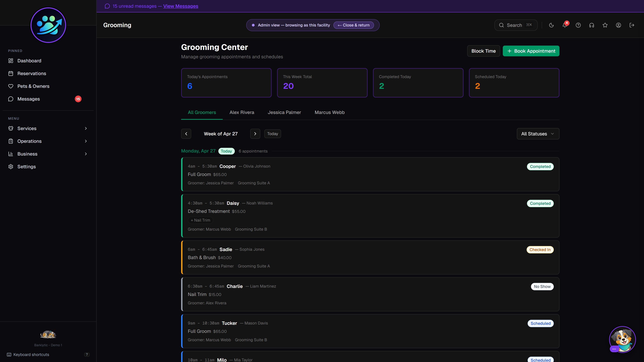Expand the Services menu chevron
This screenshot has width=644, height=362.
click(x=86, y=128)
